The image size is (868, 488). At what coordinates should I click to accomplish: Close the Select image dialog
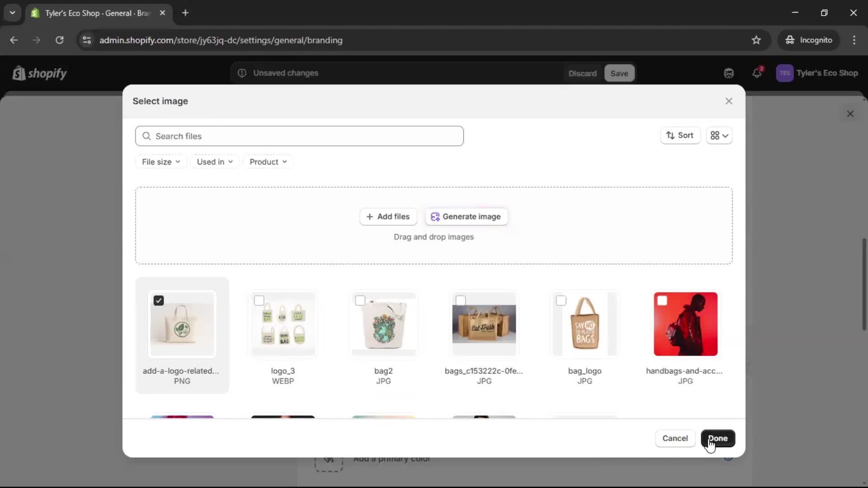coord(729,101)
